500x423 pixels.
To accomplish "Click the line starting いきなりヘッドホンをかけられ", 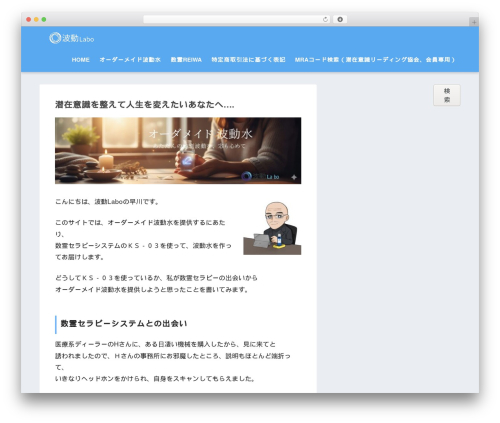I will pos(155,379).
